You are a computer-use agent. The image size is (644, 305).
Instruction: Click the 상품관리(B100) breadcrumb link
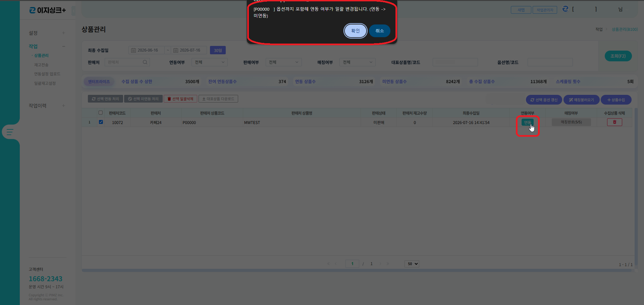point(625,29)
